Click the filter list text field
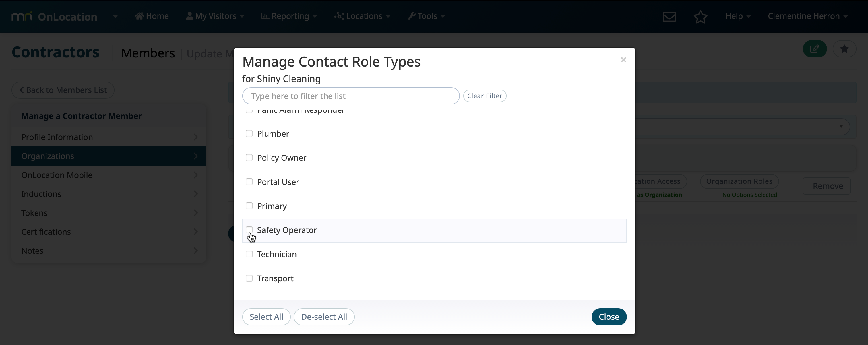The width and height of the screenshot is (868, 345). [350, 96]
